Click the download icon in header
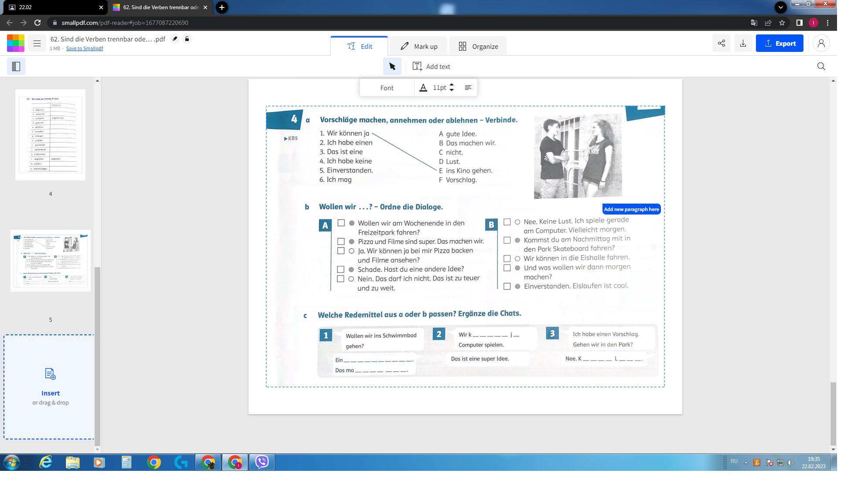The height and width of the screenshot is (504, 844). tap(743, 44)
